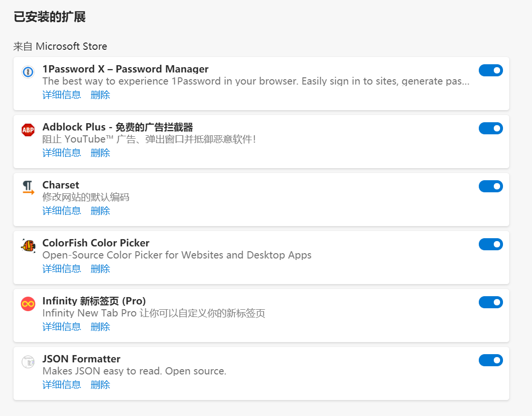Click the 修改网站的默认编码 description
Screen dimensions: 532x416
coord(86,197)
